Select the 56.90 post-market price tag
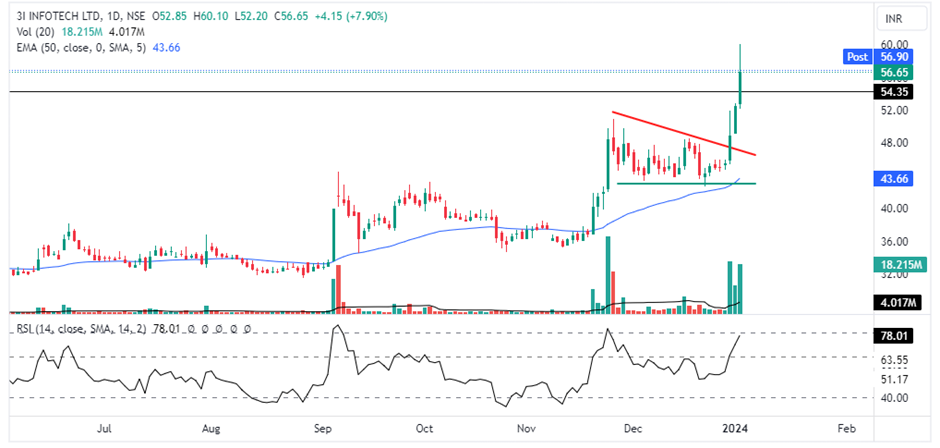Image resolution: width=940 pixels, height=448 pixels. click(x=893, y=58)
